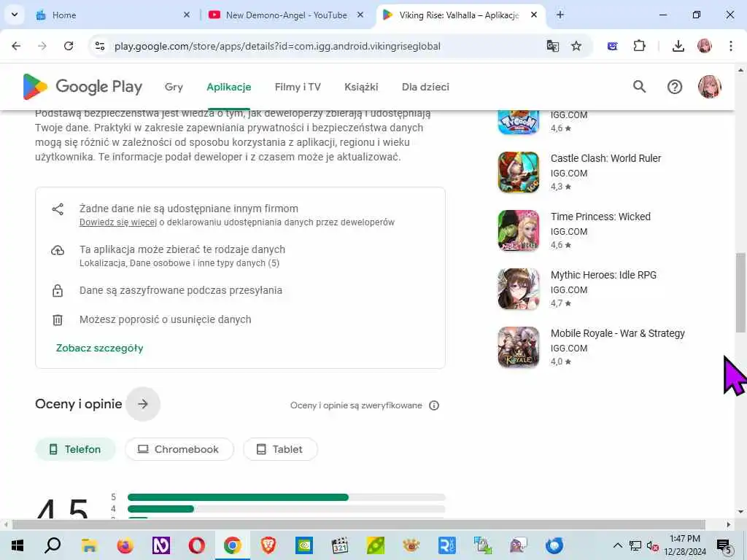This screenshot has height=560, width=747.
Task: Click the address bar URL
Action: pos(277,46)
